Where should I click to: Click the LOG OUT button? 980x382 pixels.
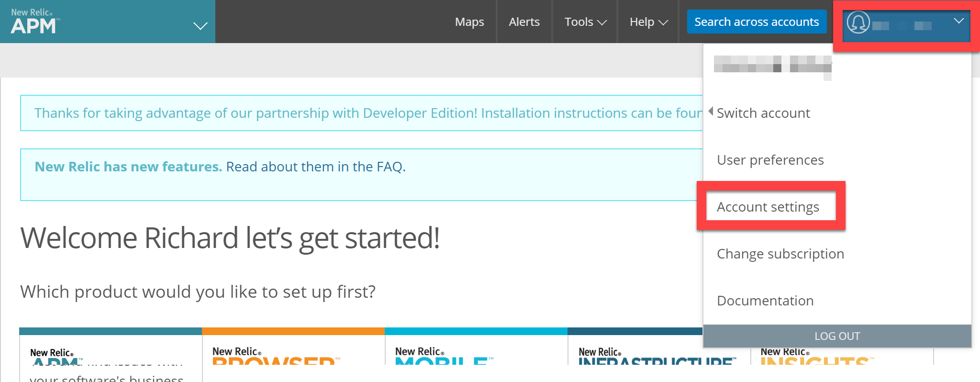(837, 336)
